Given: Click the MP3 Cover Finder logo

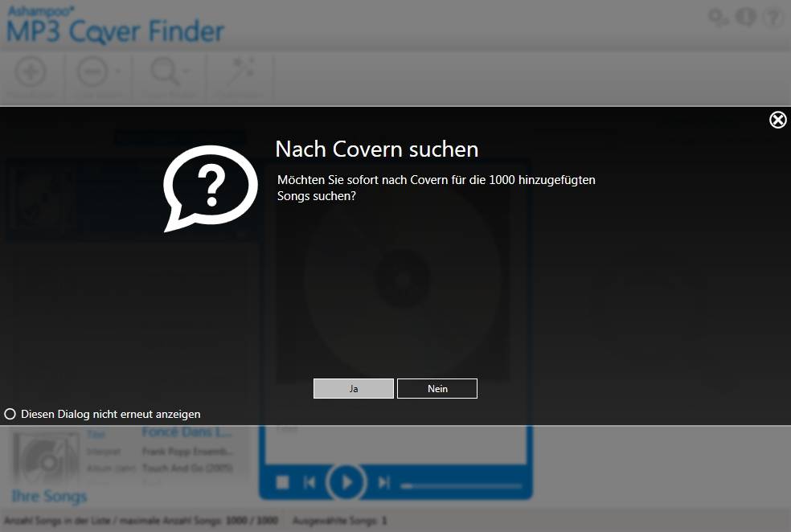Looking at the screenshot, I should pyautogui.click(x=115, y=27).
